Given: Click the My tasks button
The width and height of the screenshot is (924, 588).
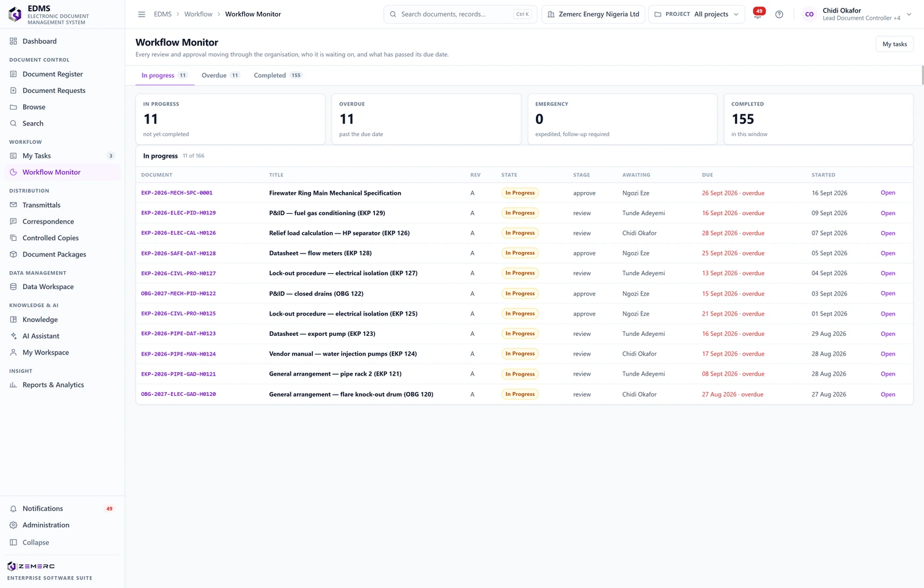Looking at the screenshot, I should click(x=894, y=44).
